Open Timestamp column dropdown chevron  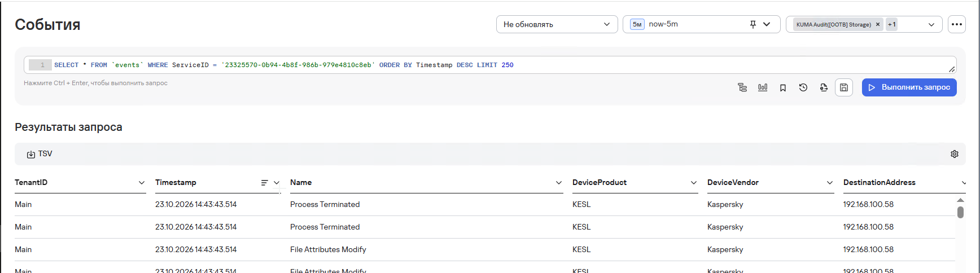(277, 183)
